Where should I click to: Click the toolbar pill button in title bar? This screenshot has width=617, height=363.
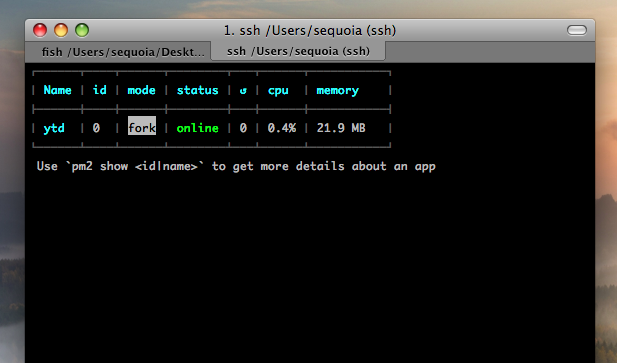[576, 30]
